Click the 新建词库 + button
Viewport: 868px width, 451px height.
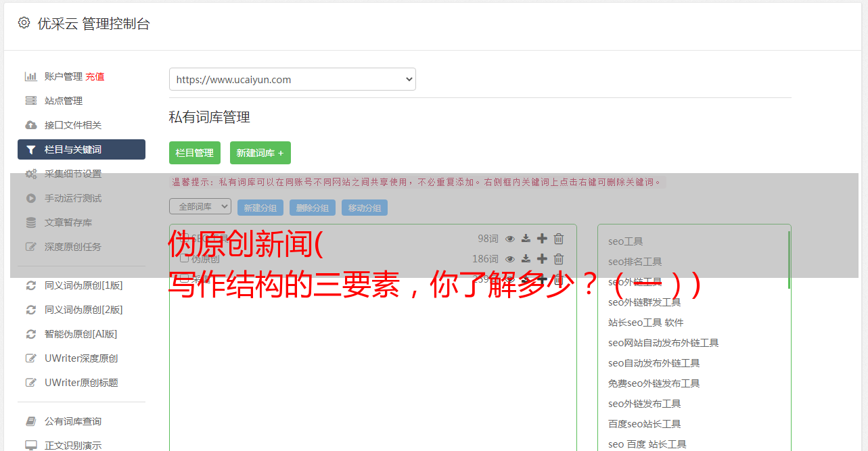[260, 153]
